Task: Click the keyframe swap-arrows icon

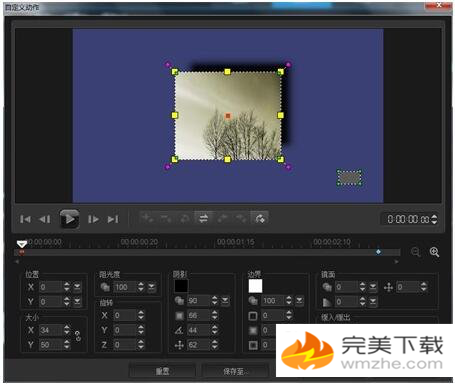Action: pyautogui.click(x=203, y=218)
